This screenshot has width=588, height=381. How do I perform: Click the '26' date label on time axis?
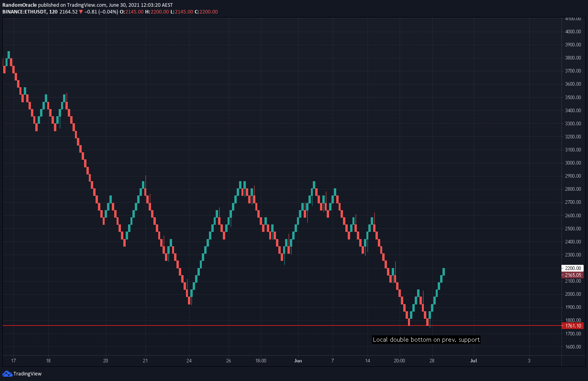tap(228, 361)
